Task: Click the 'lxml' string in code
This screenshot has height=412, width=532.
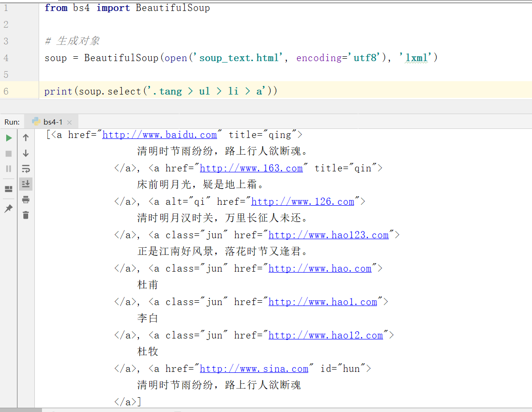Action: (x=417, y=58)
